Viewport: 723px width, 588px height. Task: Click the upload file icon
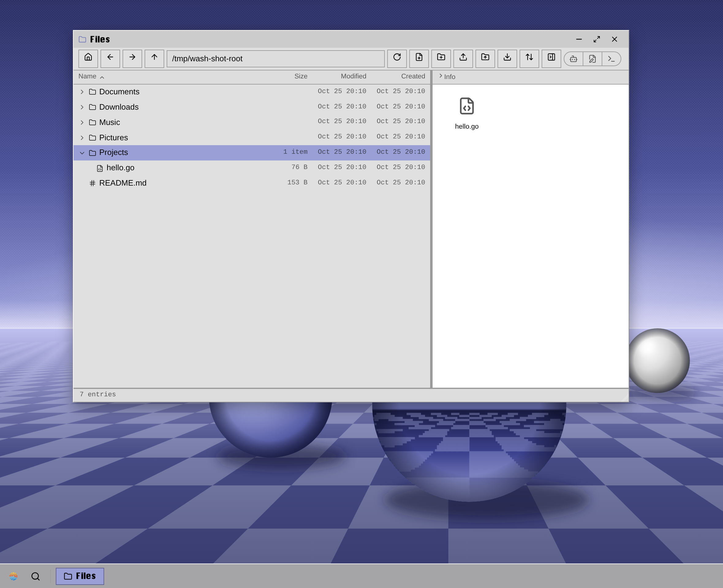(x=463, y=58)
